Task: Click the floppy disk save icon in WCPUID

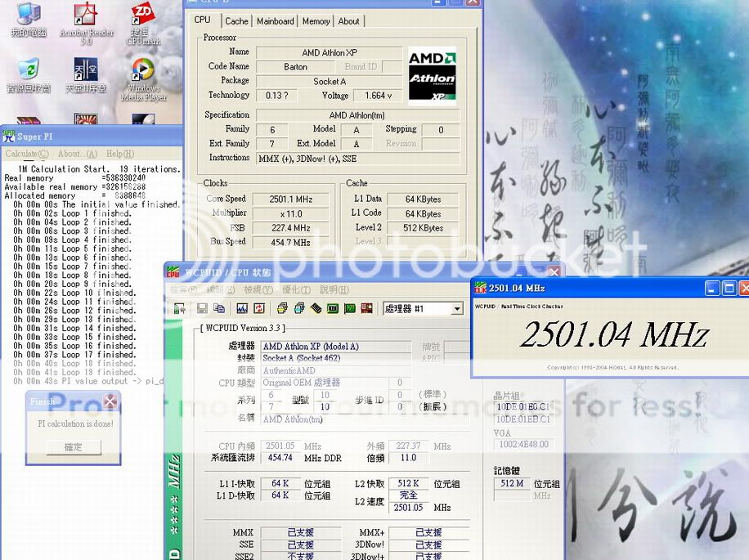Action: tap(202, 308)
